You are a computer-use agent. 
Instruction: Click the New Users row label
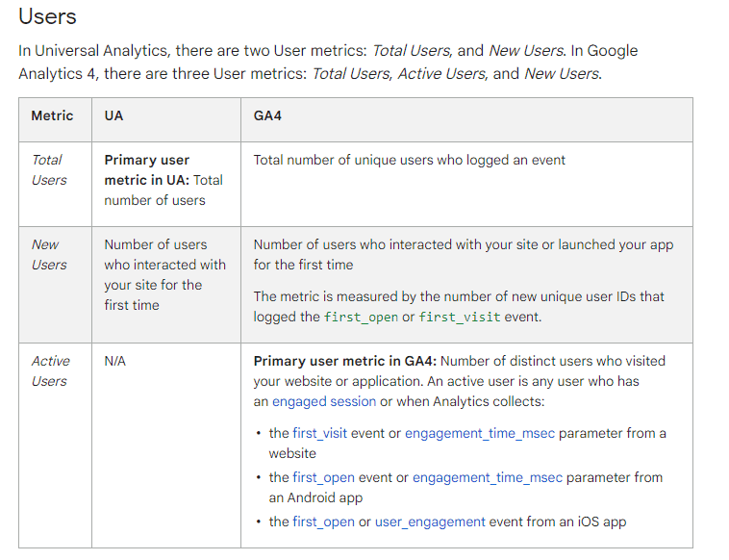coord(49,254)
